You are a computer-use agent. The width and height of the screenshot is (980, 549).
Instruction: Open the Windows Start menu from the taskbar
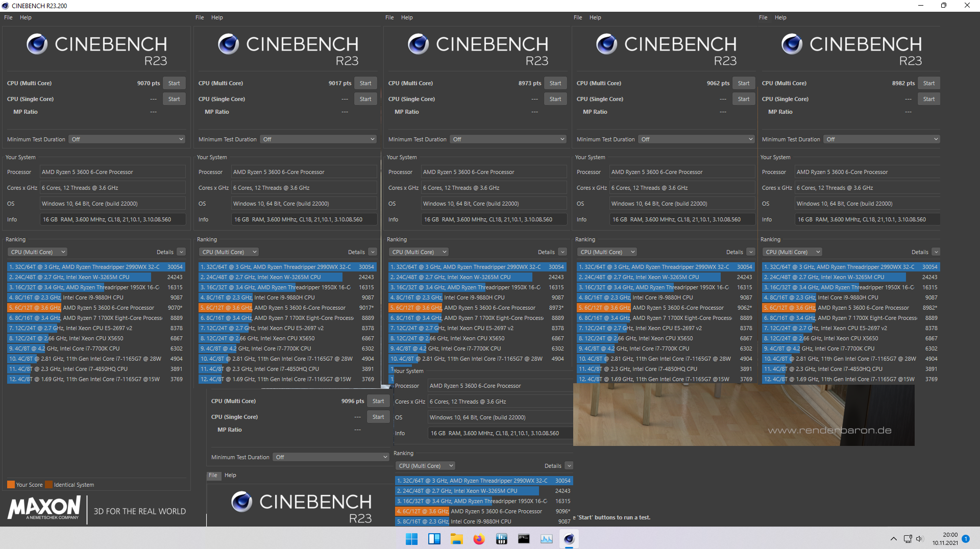pos(411,539)
